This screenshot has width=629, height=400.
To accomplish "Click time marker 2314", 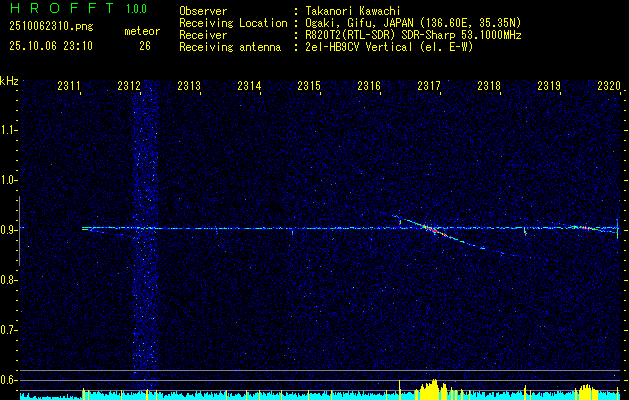I will (x=249, y=85).
